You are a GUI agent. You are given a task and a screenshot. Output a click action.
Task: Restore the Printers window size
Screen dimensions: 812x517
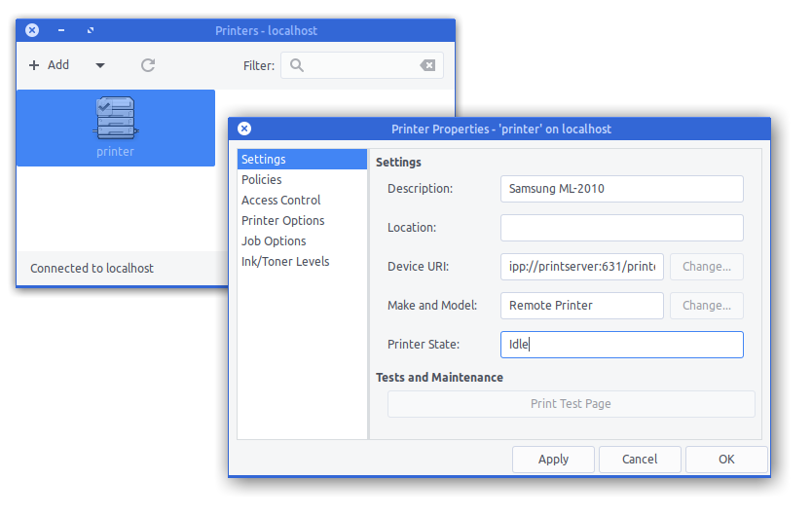point(91,30)
